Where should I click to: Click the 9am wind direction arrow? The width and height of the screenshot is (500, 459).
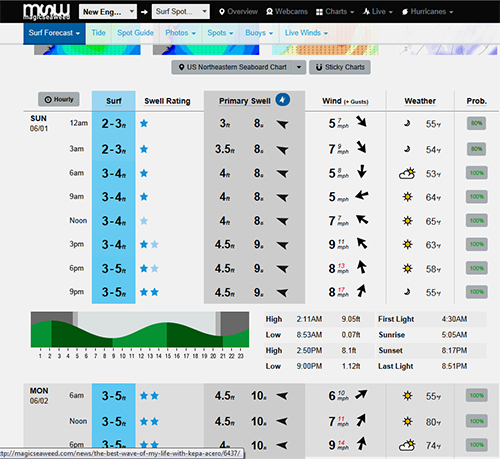pyautogui.click(x=362, y=195)
